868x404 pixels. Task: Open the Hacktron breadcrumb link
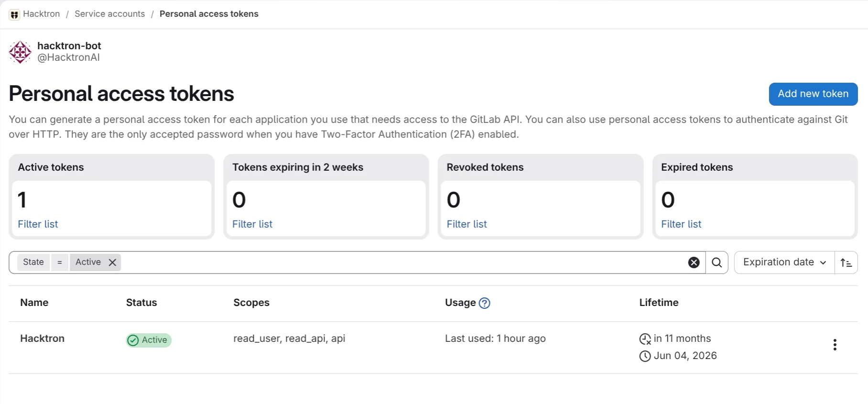pos(41,14)
